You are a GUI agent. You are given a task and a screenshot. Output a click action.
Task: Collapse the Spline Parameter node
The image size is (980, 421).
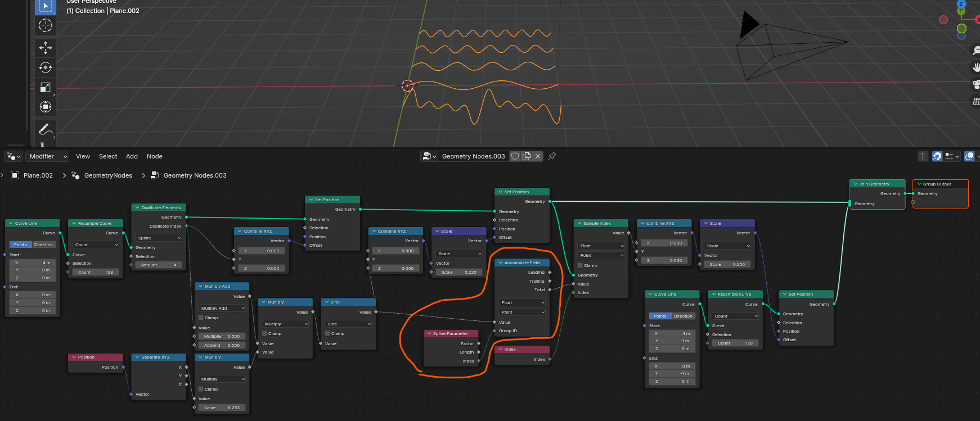(x=429, y=333)
